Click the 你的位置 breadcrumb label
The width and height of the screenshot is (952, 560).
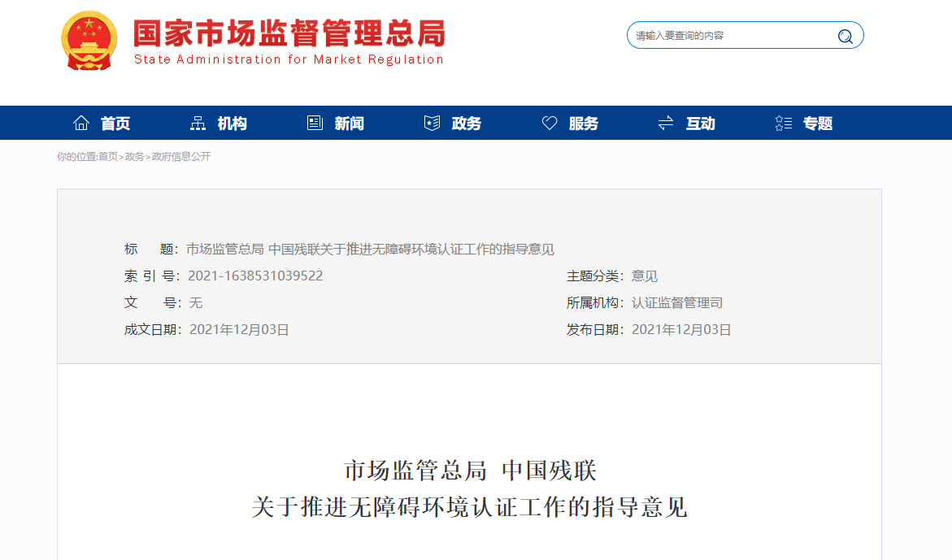(77, 157)
